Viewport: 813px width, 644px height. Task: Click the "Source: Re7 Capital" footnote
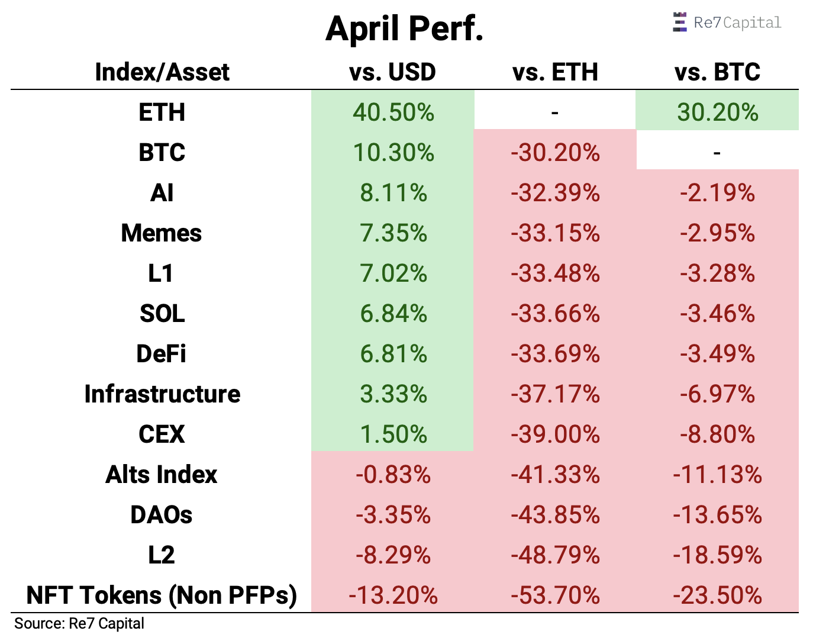pyautogui.click(x=79, y=623)
